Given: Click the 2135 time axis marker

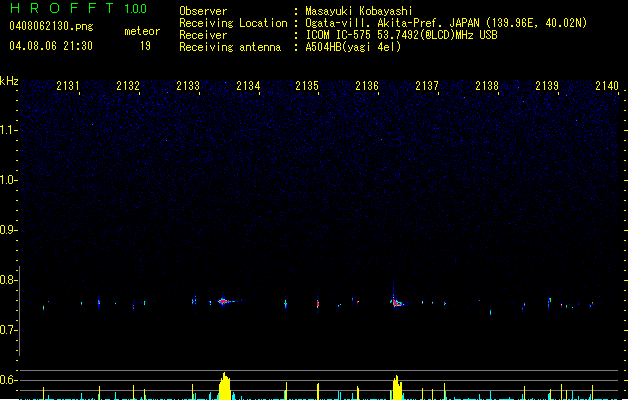Looking at the screenshot, I should [307, 86].
